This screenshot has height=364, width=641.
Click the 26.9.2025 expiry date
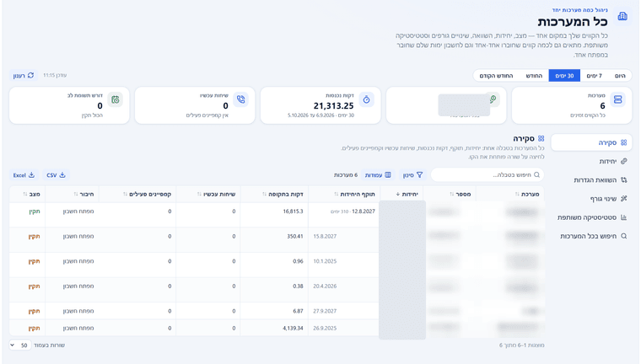325,328
